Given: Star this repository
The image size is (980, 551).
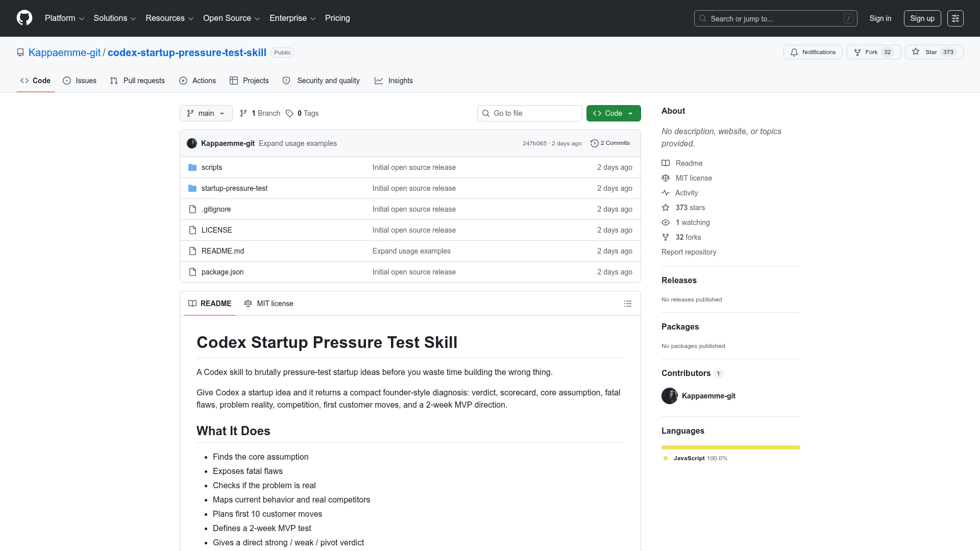Looking at the screenshot, I should [934, 52].
